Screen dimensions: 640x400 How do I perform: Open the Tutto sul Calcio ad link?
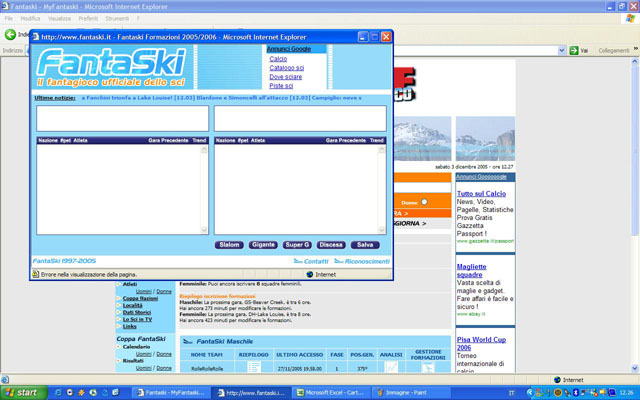481,193
